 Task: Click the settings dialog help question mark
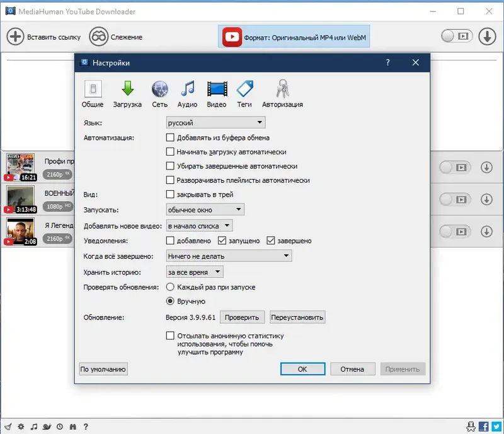pos(388,63)
